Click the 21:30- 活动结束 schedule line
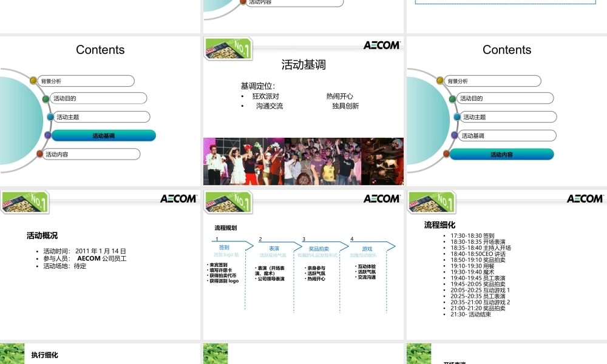Screen dimensions: 607x364 471,314
